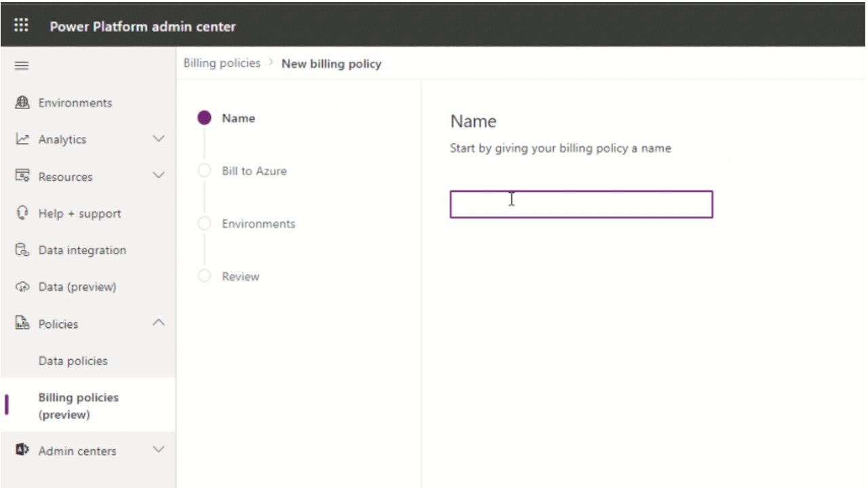Screen dimensions: 868x498
Task: Collapse the navigation hamburger menu
Action: click(x=22, y=66)
